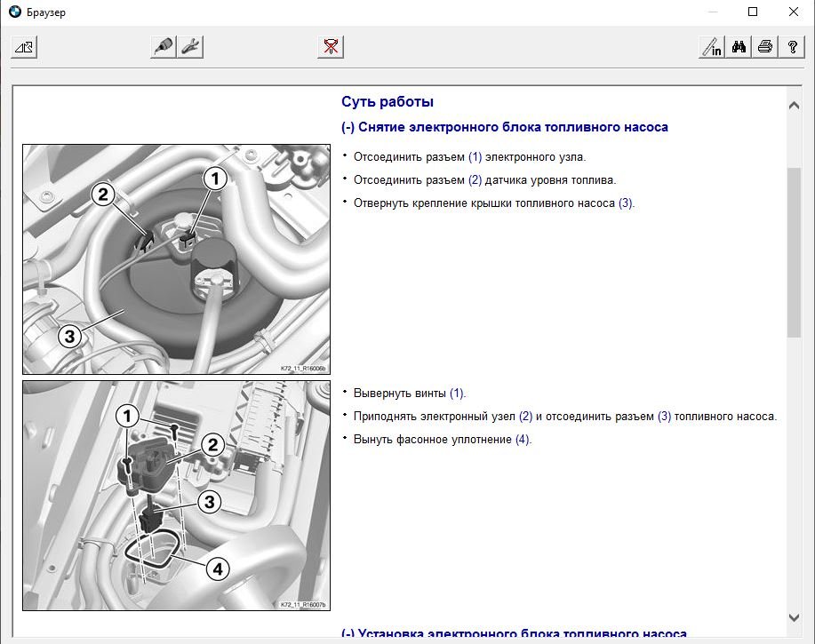The width and height of the screenshot is (815, 644).
Task: Click the BMW logo in the title bar
Action: coord(14,12)
